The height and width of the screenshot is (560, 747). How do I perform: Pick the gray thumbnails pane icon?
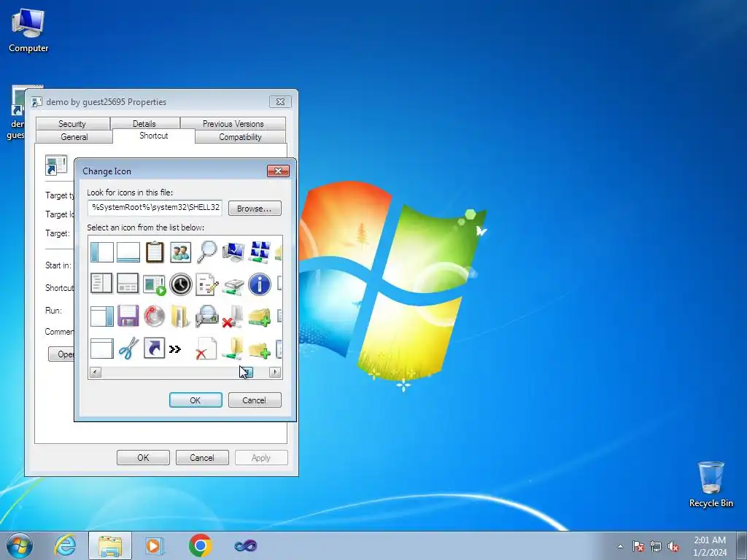point(128,284)
